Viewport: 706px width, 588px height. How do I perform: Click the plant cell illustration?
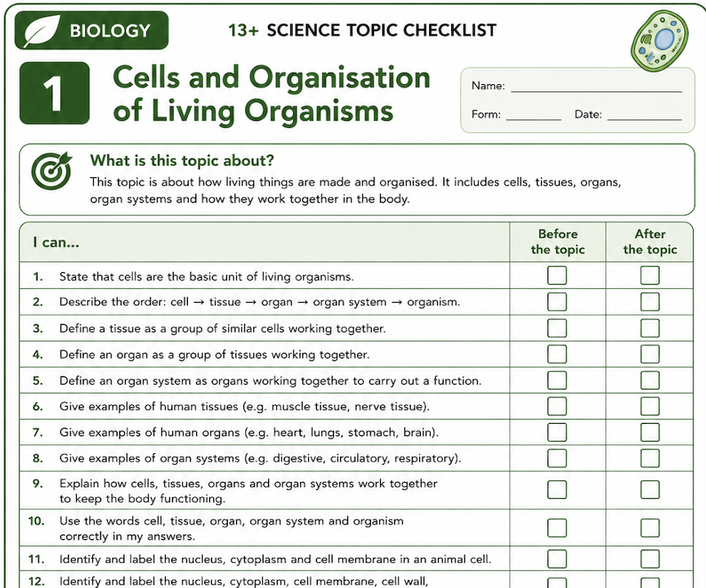[661, 39]
